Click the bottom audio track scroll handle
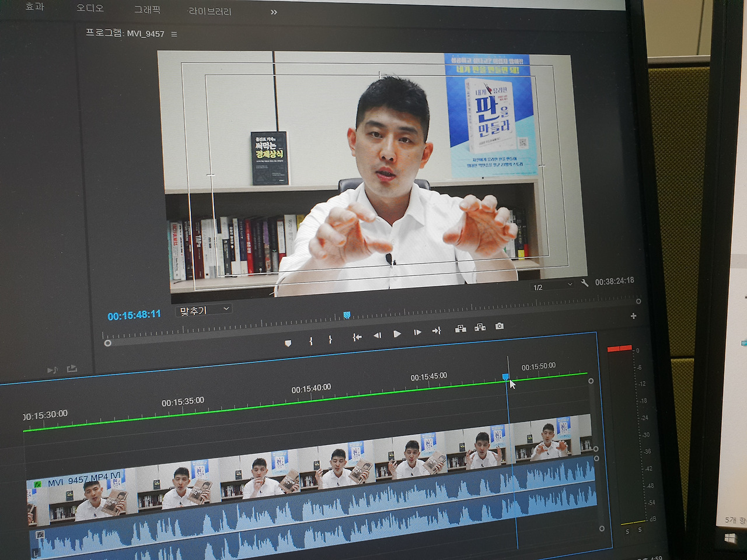747x560 pixels. pos(602,528)
